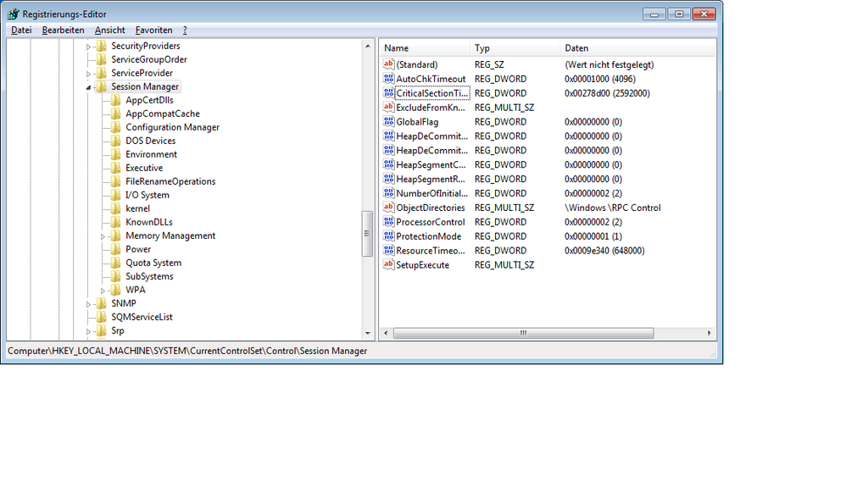Click the tree pane scroll down arrow

(368, 334)
